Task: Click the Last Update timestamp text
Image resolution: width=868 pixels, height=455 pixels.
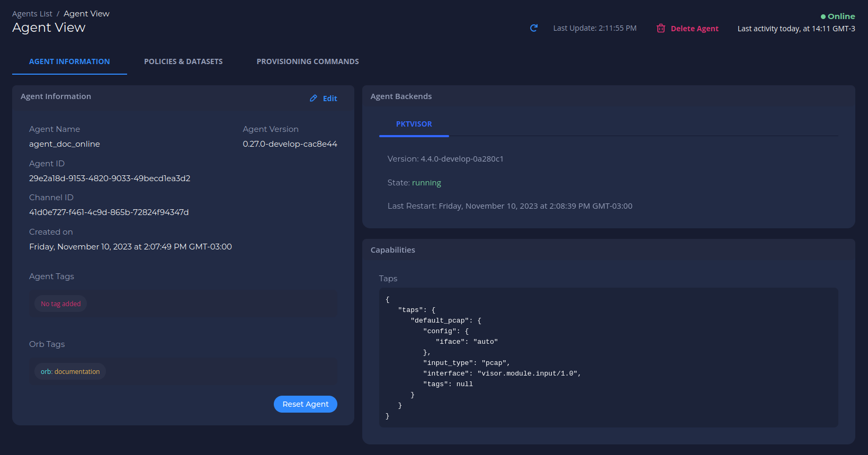Action: point(595,28)
